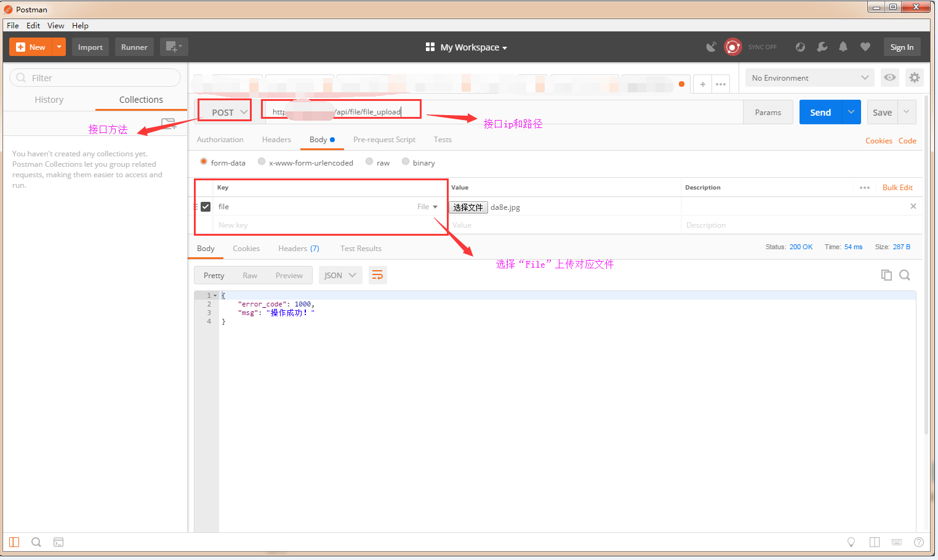The height and width of the screenshot is (560, 938).
Task: Click the satellite interceptor icon
Action: (x=711, y=47)
